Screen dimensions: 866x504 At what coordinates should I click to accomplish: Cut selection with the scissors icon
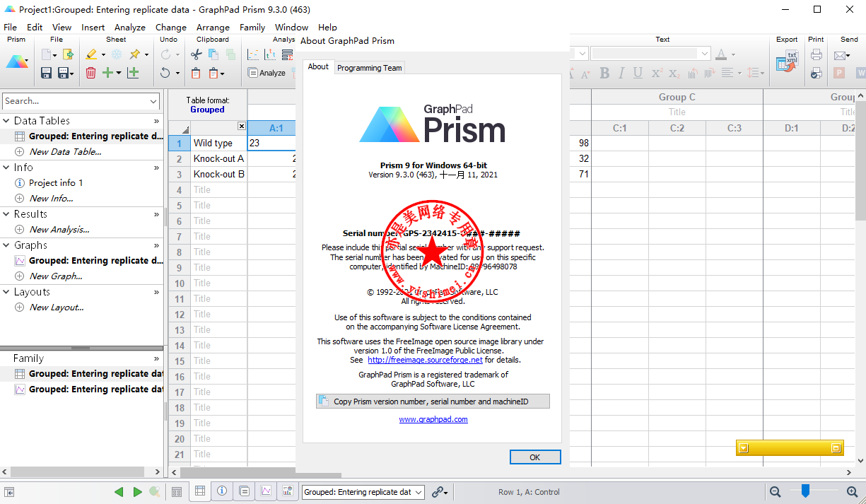(x=197, y=54)
